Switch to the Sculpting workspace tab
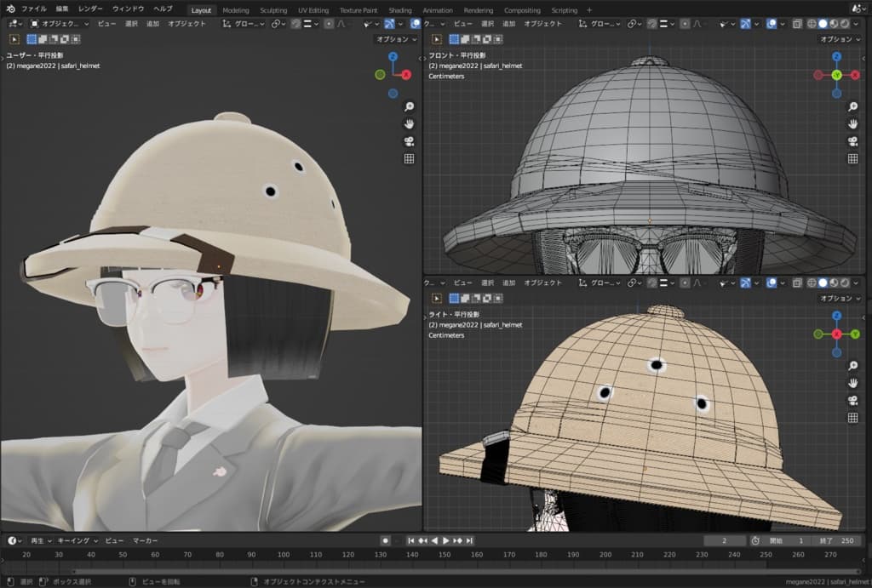 [x=273, y=10]
